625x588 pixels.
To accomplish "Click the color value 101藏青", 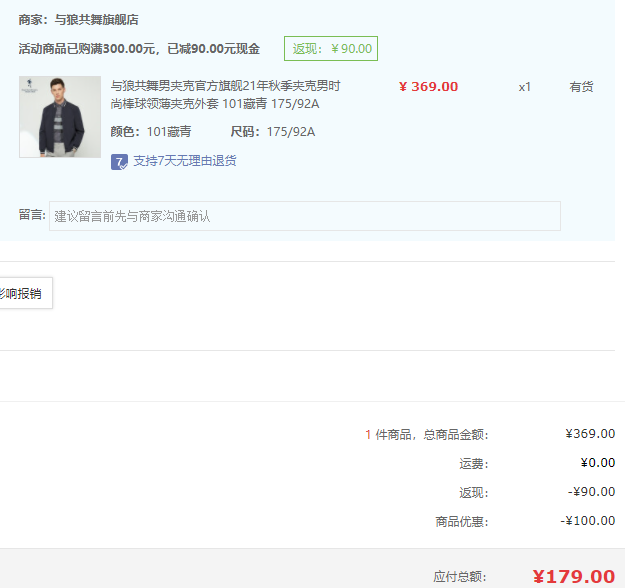I will coord(169,132).
